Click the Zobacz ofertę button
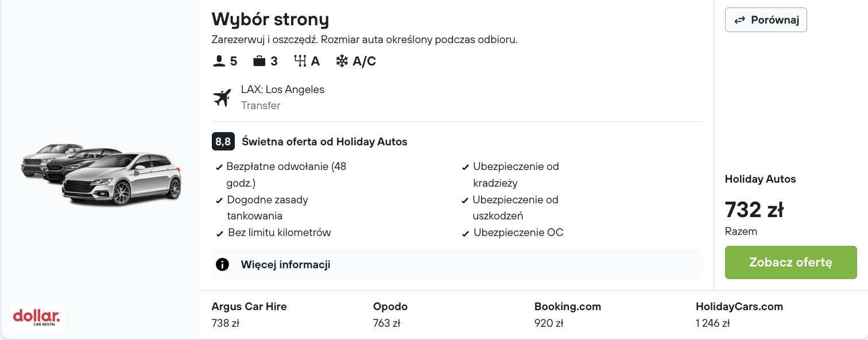This screenshot has width=868, height=340. click(x=790, y=262)
